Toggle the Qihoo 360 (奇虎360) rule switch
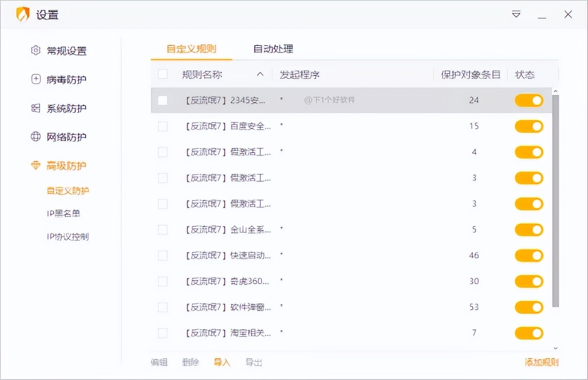The width and height of the screenshot is (588, 380). coord(529,281)
